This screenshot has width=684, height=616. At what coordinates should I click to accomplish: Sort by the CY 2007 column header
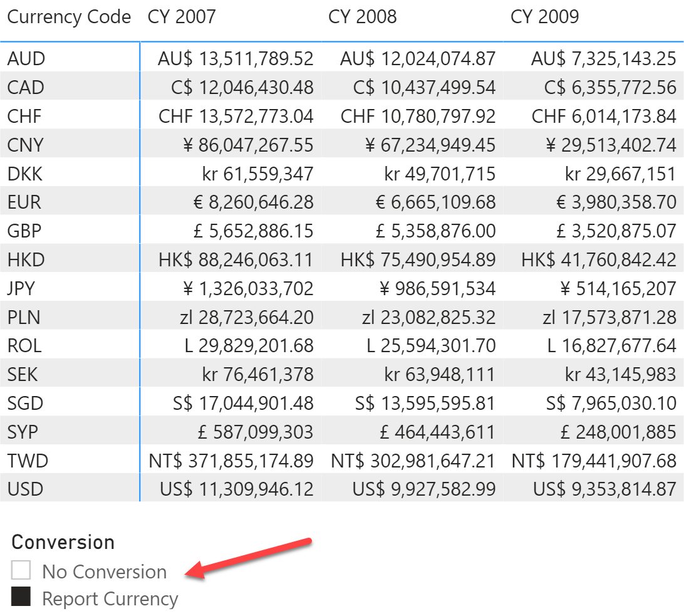point(182,16)
